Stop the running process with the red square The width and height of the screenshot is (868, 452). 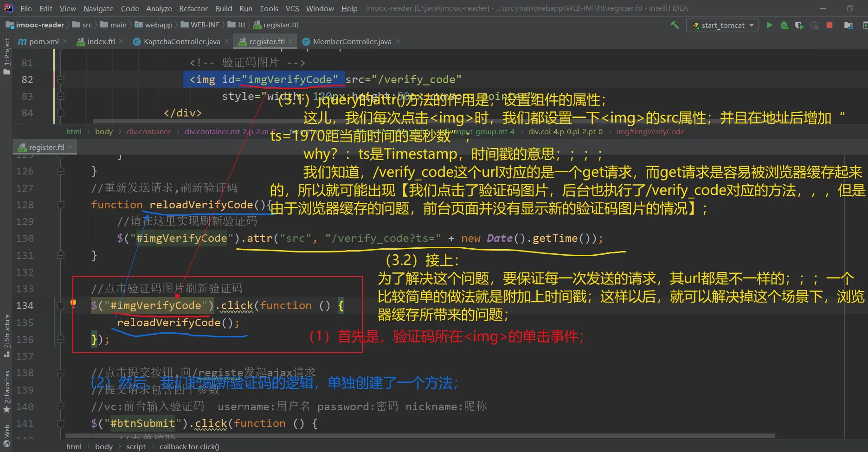[x=829, y=25]
